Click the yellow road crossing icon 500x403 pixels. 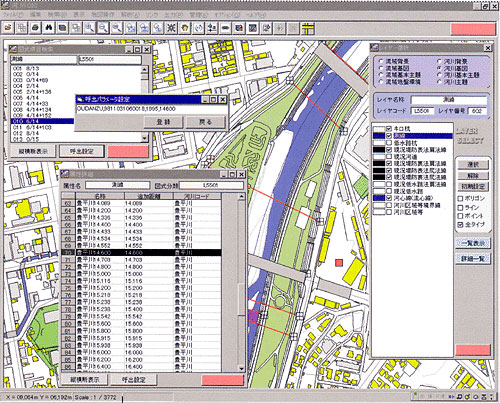point(309,28)
